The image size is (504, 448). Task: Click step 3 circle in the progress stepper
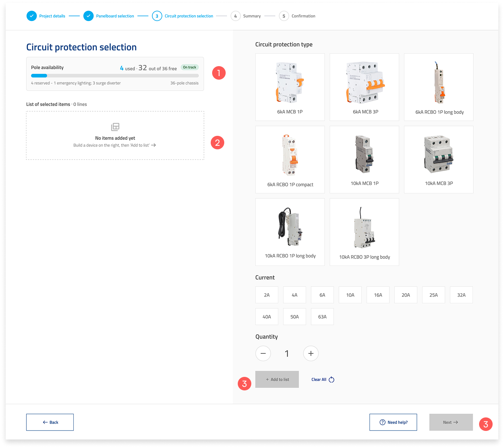(x=157, y=16)
